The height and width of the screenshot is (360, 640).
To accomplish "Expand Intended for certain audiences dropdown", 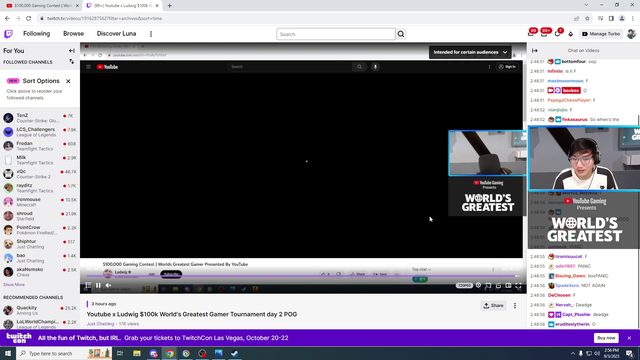I will point(470,52).
